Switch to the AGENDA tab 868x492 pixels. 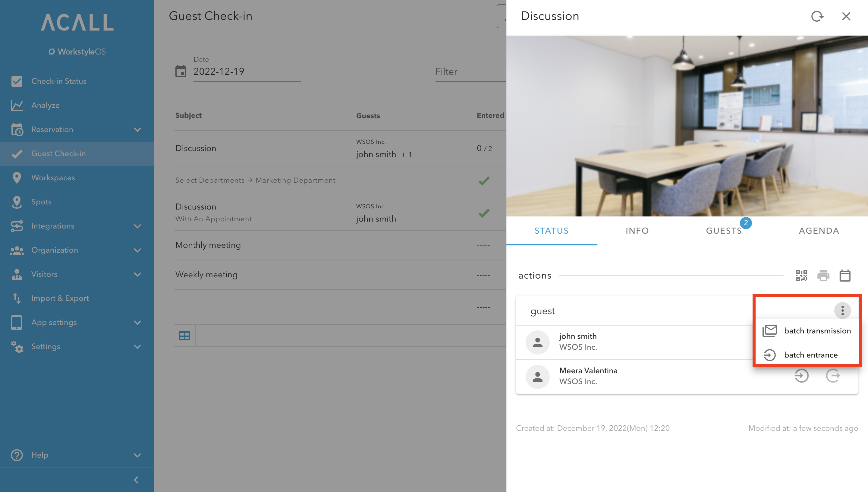tap(819, 230)
